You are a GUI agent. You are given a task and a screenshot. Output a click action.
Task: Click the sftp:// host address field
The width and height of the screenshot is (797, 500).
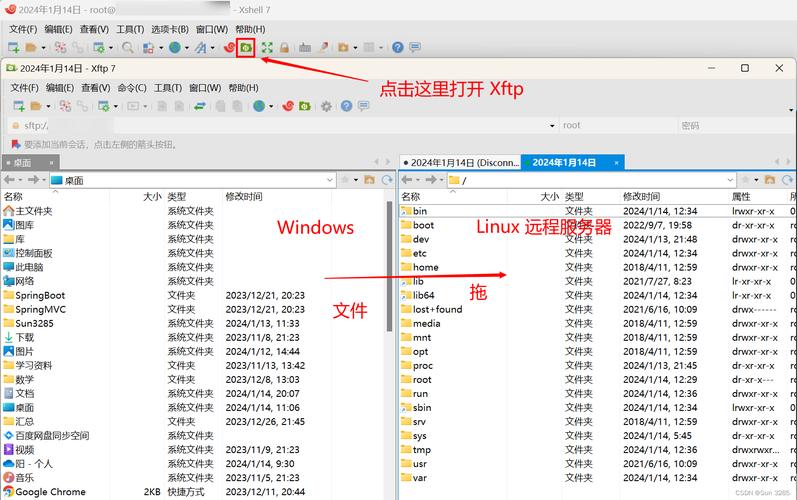(x=281, y=126)
